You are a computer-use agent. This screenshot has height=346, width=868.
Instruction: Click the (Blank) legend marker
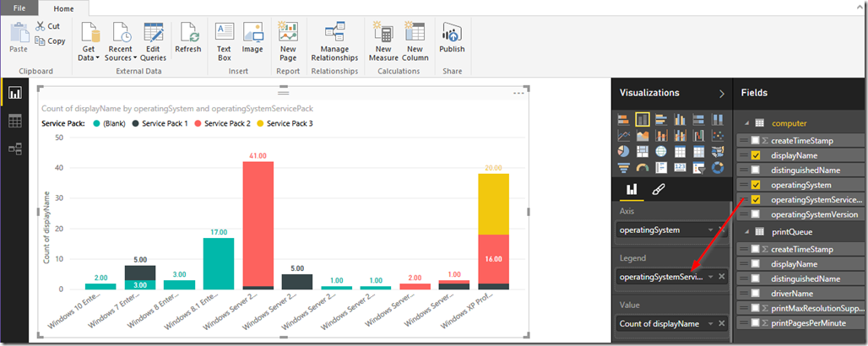97,123
